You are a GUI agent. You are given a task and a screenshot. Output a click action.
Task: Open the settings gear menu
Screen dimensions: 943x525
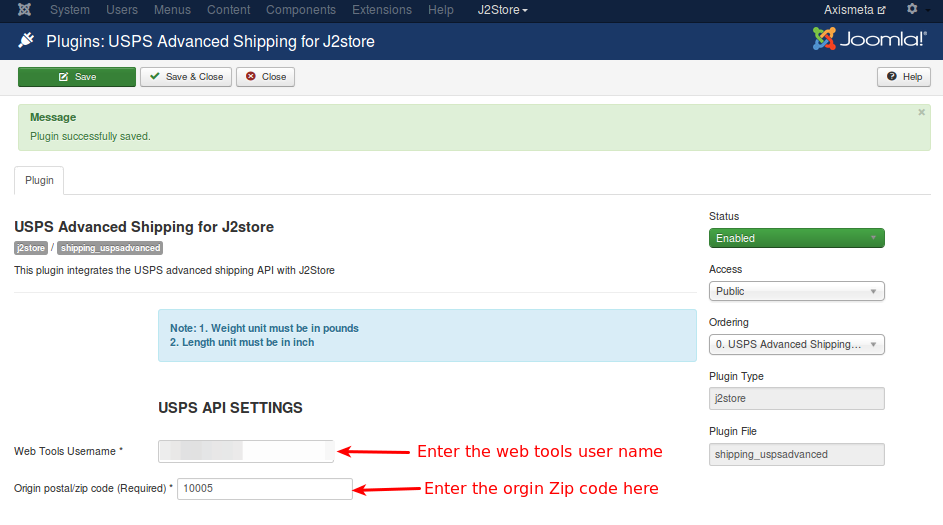915,10
